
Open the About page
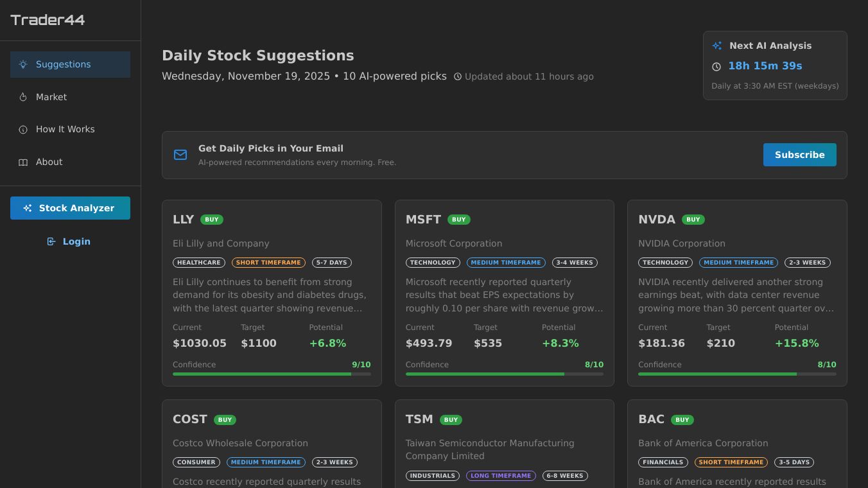click(x=49, y=162)
